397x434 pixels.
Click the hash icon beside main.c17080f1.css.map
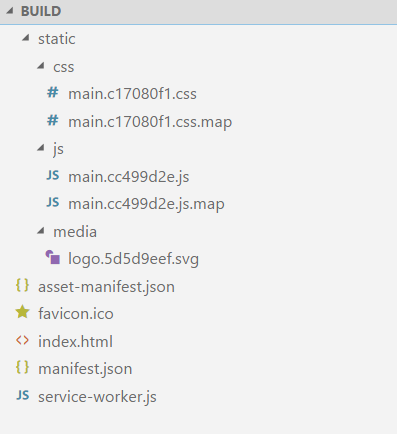(53, 121)
